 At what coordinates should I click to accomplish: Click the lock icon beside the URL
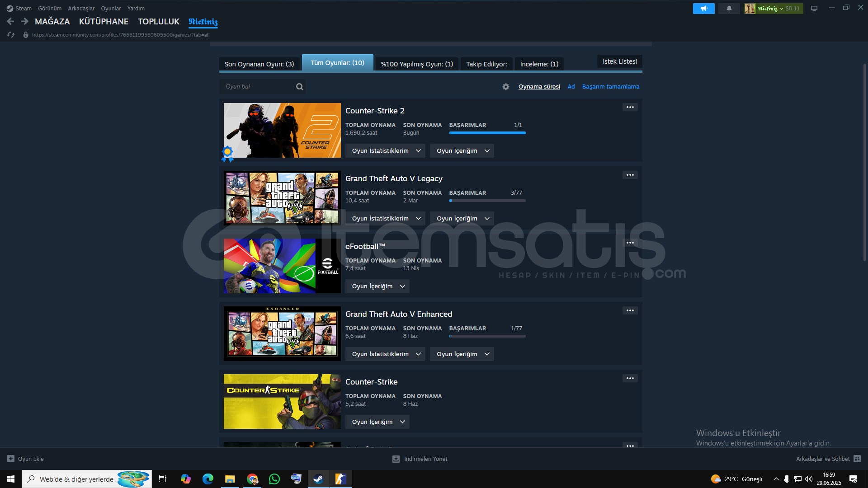26,35
